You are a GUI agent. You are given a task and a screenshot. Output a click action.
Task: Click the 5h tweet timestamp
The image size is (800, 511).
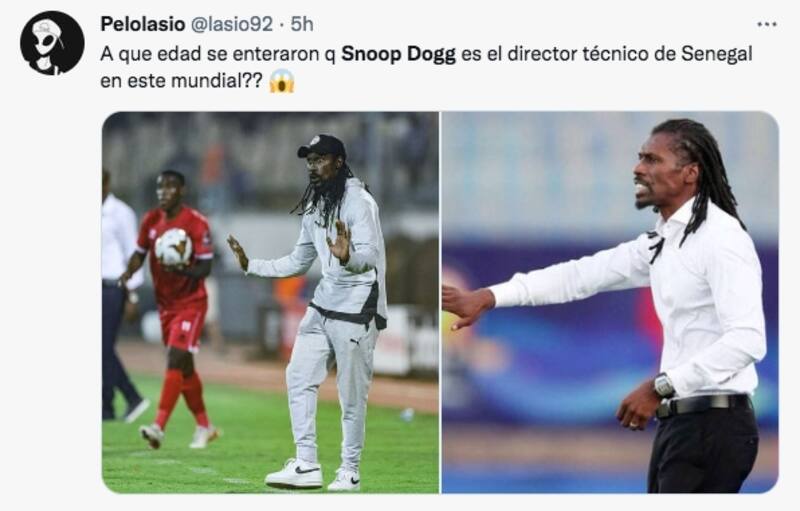click(x=302, y=24)
